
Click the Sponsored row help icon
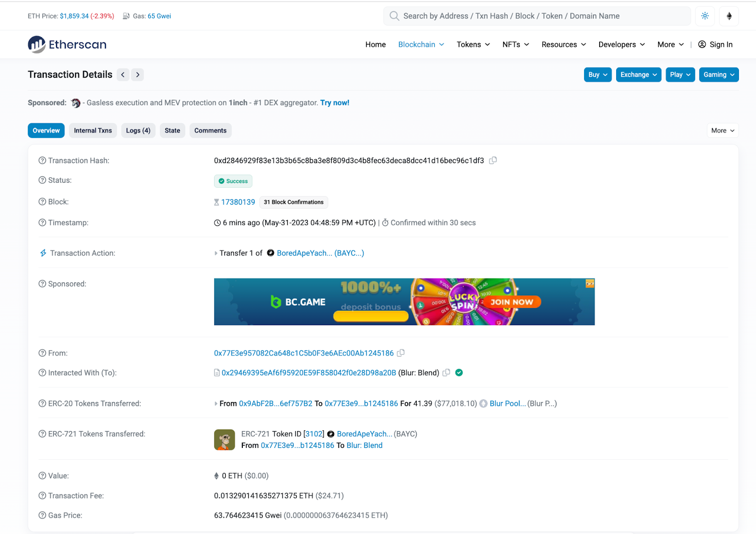[x=43, y=284]
